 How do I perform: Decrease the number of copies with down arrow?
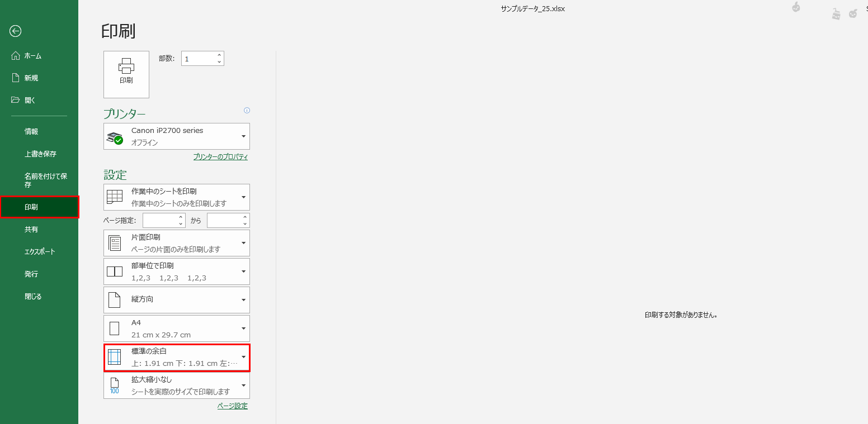pyautogui.click(x=219, y=62)
